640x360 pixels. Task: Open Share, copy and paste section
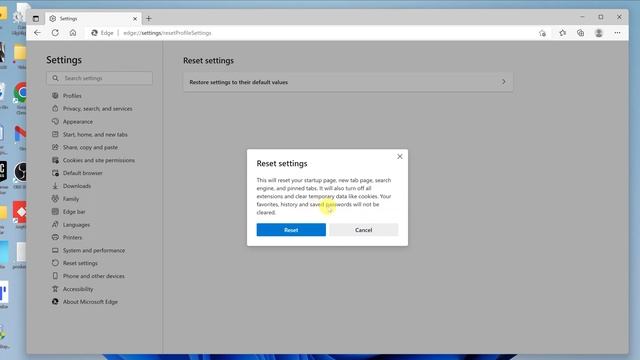90,147
